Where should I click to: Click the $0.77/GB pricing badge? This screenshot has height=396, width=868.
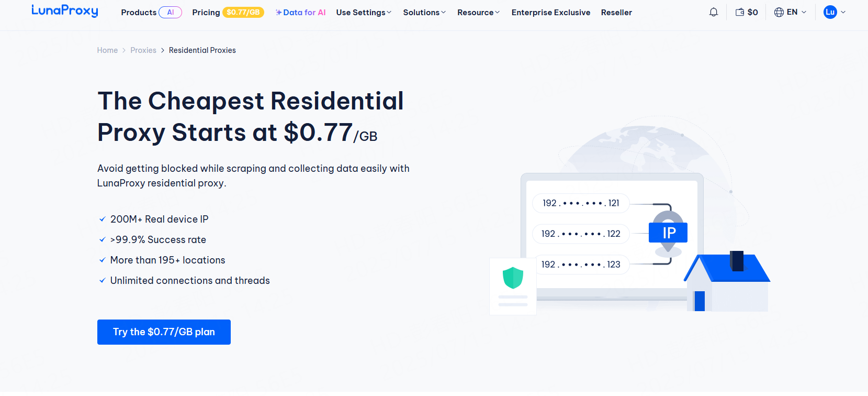[x=243, y=12]
